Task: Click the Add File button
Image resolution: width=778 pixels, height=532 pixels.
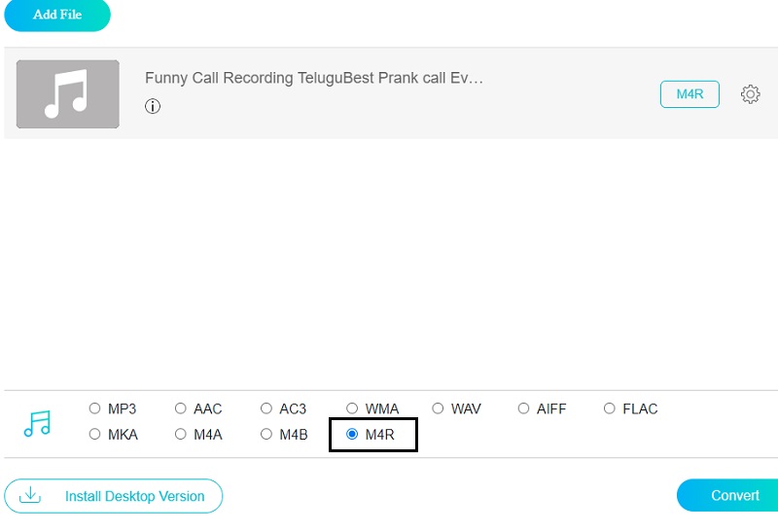Action: pyautogui.click(x=57, y=15)
